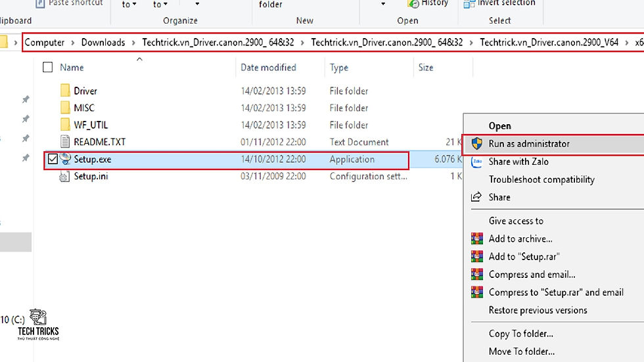
Task: Select Compress to "Setup.rar" and email
Action: coord(556,292)
